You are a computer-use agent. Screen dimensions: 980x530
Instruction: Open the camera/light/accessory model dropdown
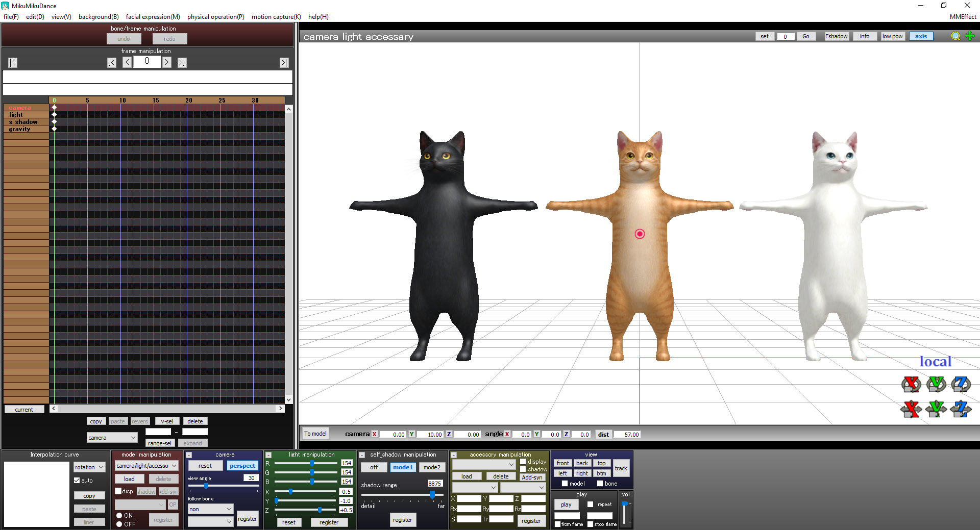[x=146, y=466]
